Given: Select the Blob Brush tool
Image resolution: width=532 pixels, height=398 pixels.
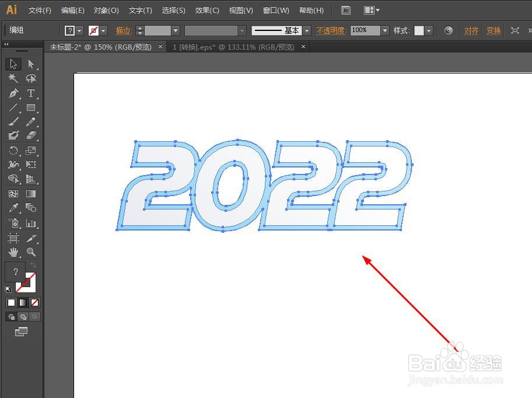Looking at the screenshot, I should click(x=13, y=136).
